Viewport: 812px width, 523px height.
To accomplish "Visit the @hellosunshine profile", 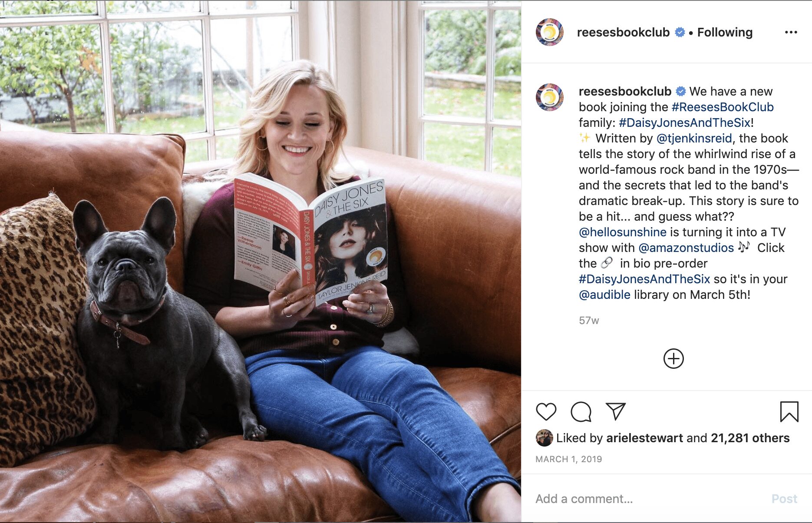I will pyautogui.click(x=622, y=232).
